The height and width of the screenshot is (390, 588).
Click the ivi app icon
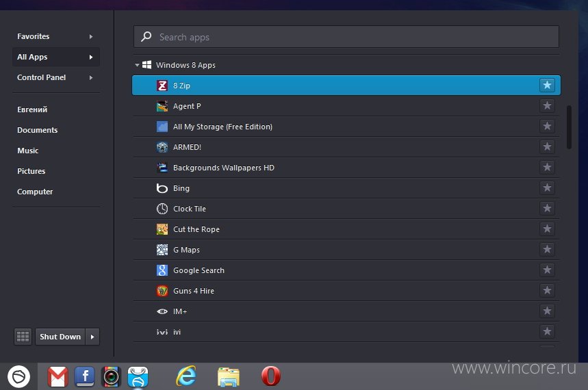pyautogui.click(x=162, y=332)
